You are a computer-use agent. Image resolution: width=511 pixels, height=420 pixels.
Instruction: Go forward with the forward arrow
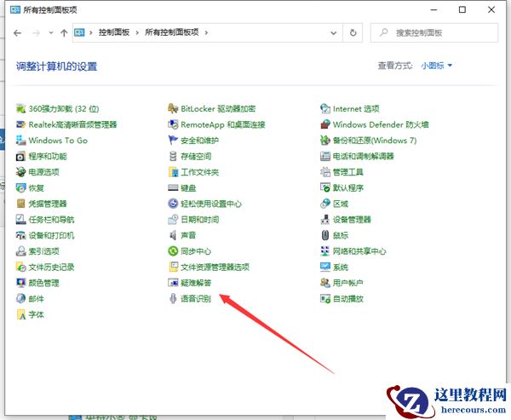click(36, 32)
